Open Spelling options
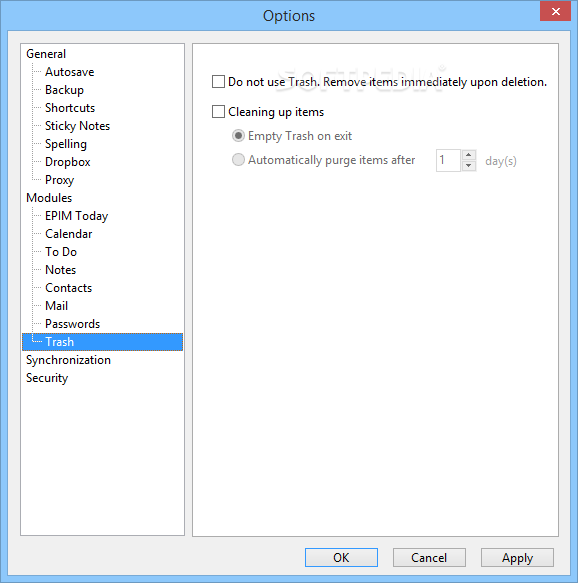This screenshot has width=578, height=583. (66, 144)
